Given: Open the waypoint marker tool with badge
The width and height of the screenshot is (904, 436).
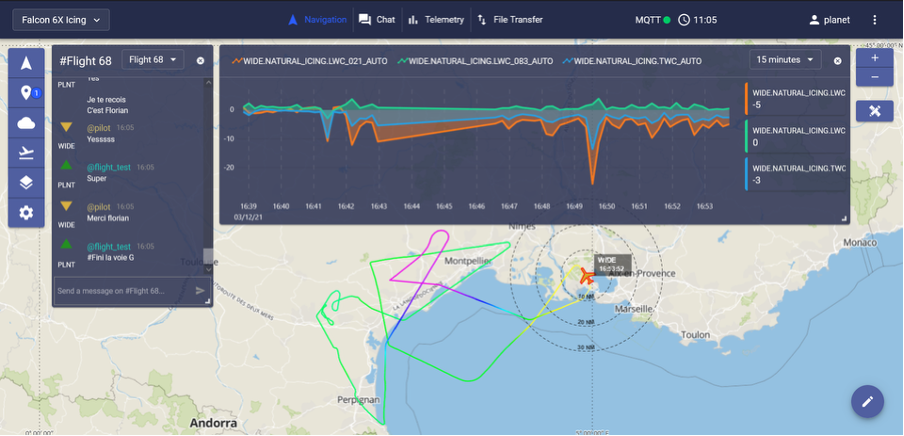Looking at the screenshot, I should 26,93.
